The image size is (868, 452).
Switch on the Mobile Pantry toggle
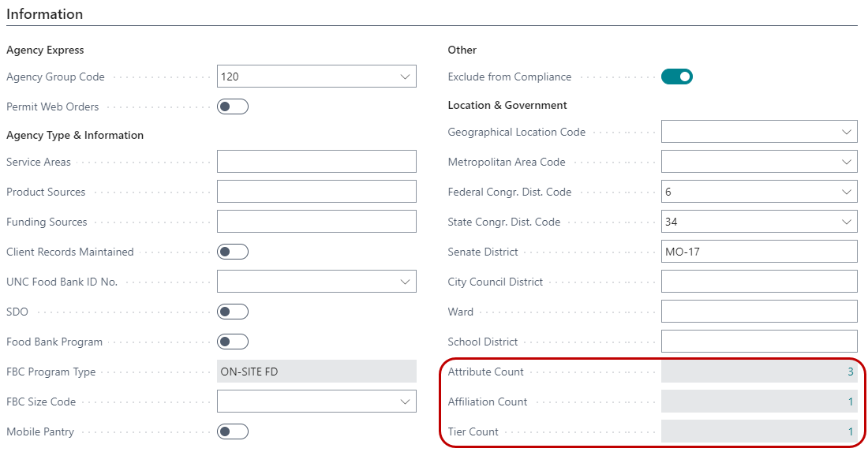(x=233, y=431)
